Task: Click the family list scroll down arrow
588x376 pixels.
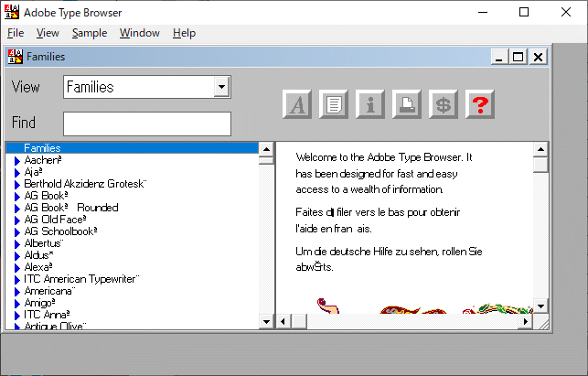Action: 267,322
